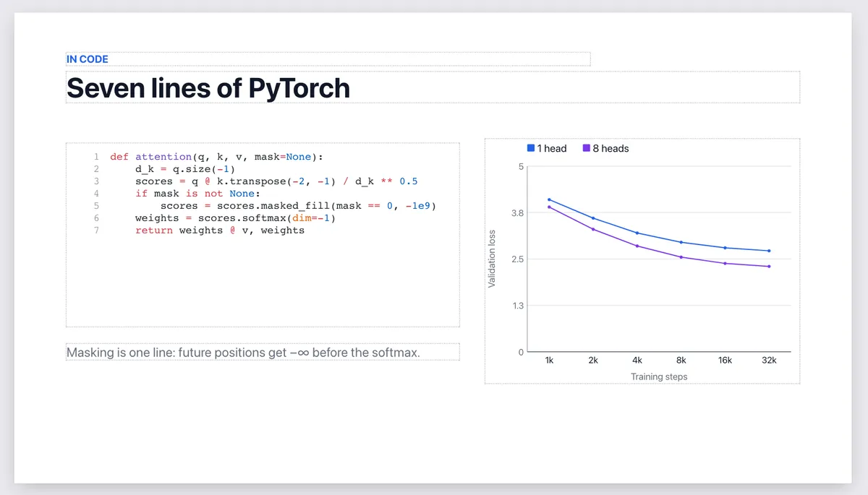The width and height of the screenshot is (868, 495).
Task: Click the 'Validation loss' axis title
Action: (492, 259)
